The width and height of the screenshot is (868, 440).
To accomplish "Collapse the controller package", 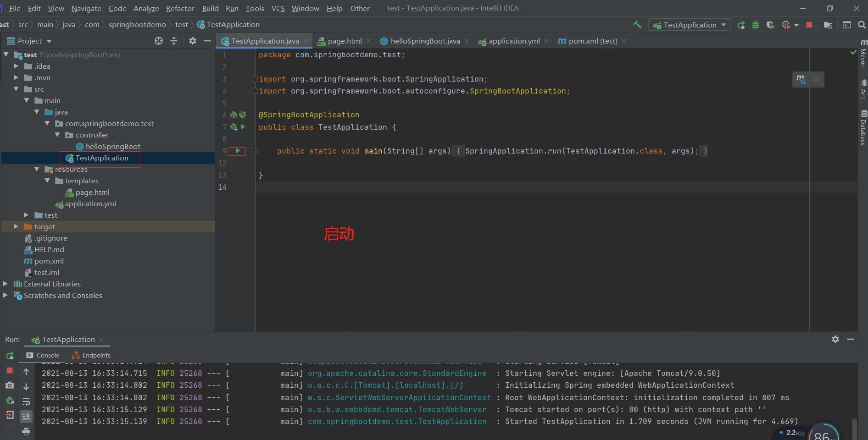I will (57, 135).
